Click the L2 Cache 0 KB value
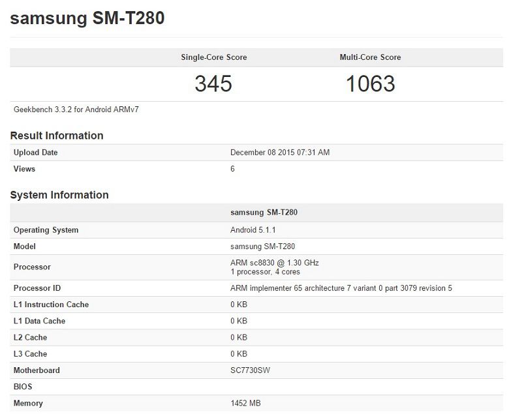The width and height of the screenshot is (522, 420). coord(239,338)
